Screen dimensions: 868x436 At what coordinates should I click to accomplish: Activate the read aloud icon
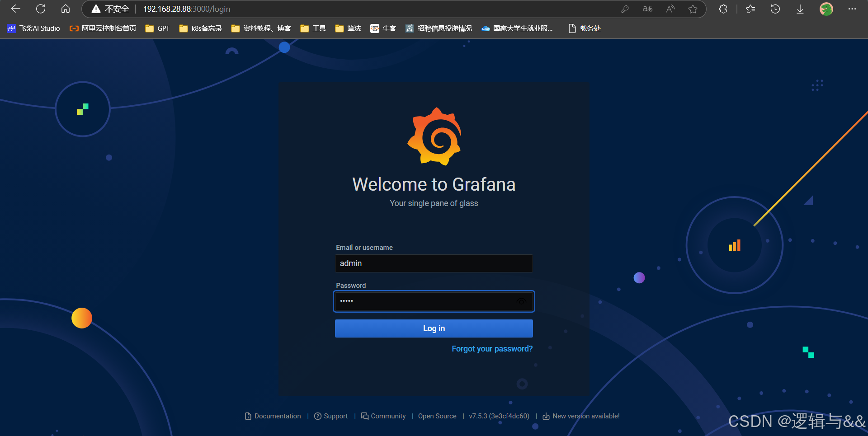click(x=670, y=9)
